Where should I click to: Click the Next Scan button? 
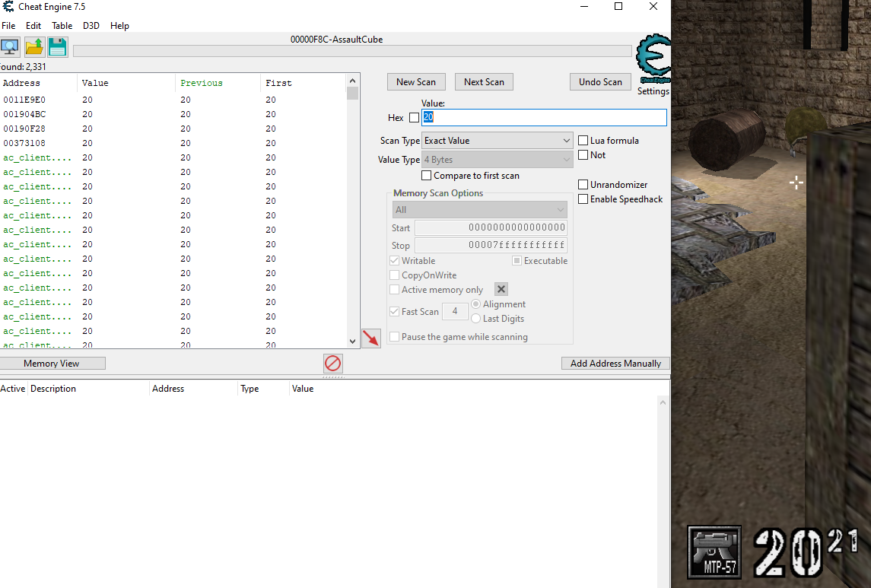point(484,81)
